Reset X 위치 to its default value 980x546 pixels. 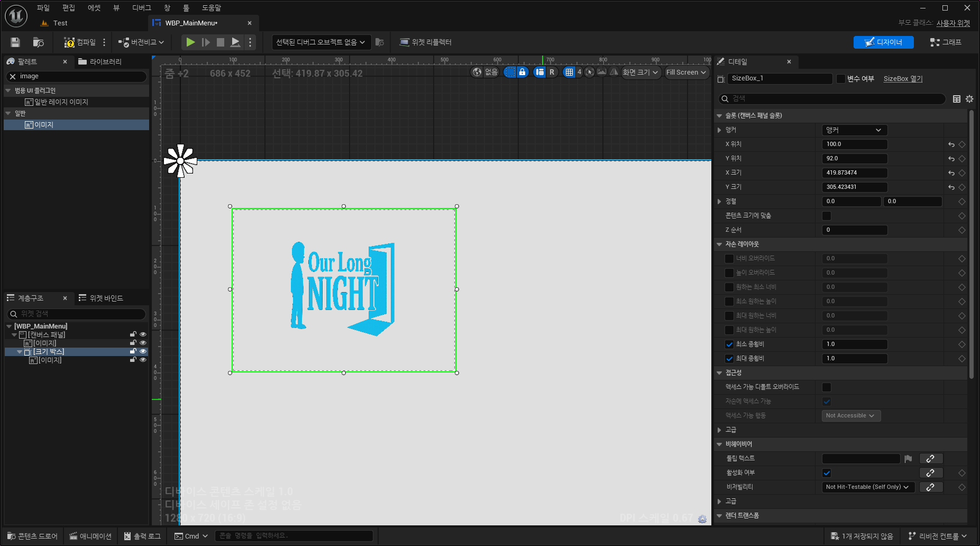(951, 144)
